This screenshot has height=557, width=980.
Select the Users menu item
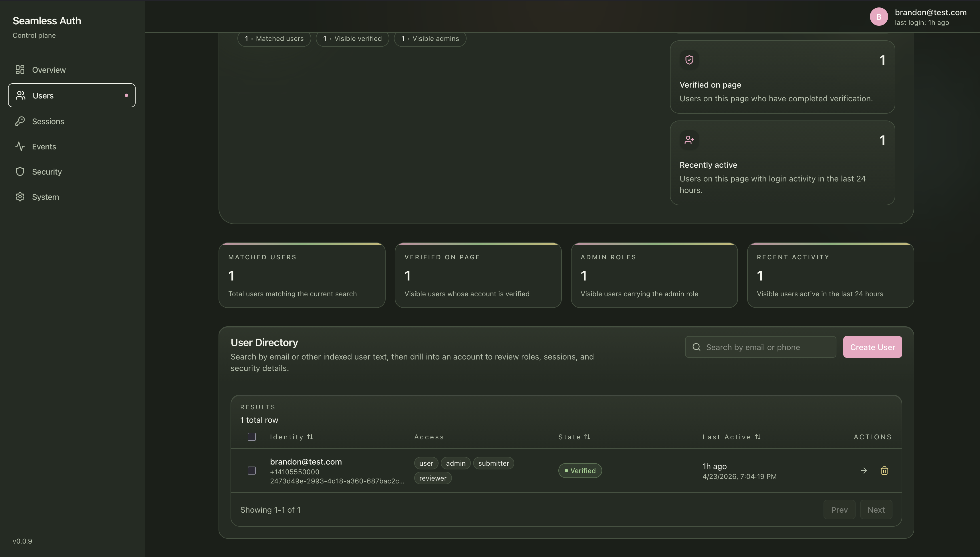pyautogui.click(x=72, y=95)
